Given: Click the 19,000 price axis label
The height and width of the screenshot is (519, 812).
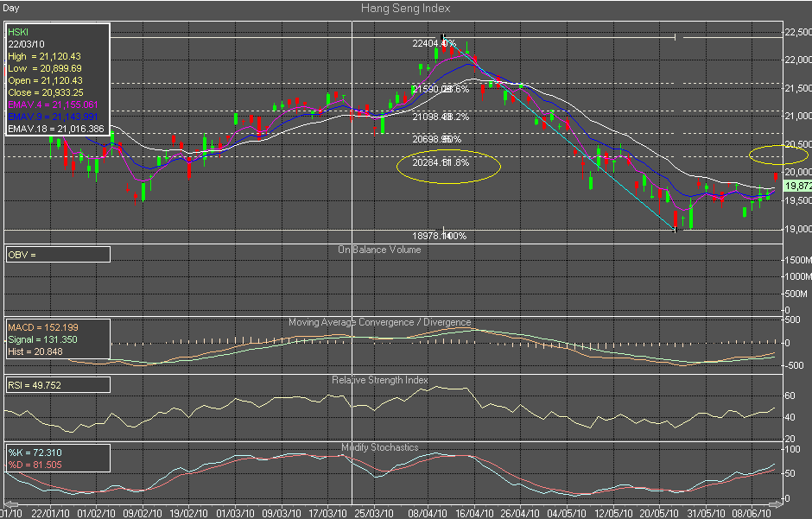Looking at the screenshot, I should point(798,229).
